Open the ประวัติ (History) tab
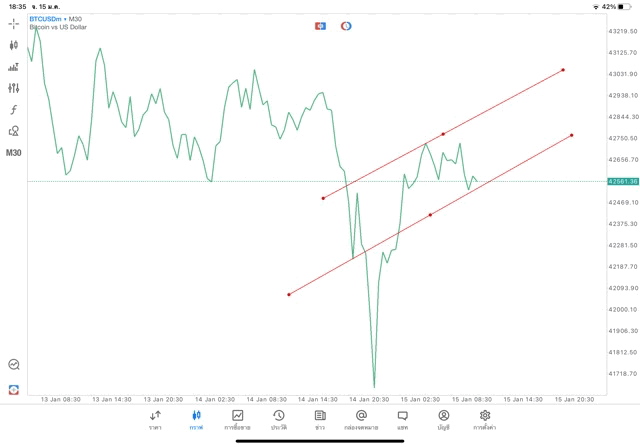 pos(279,419)
